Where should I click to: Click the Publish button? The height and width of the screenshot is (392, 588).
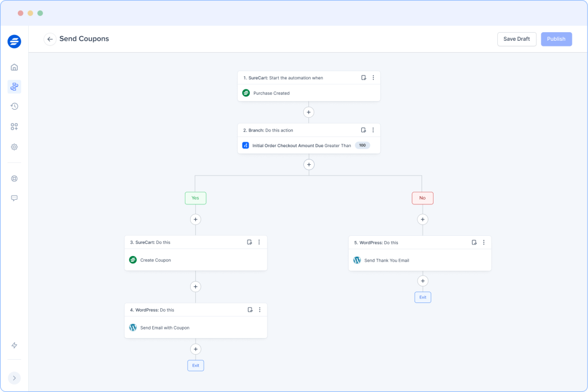point(556,39)
